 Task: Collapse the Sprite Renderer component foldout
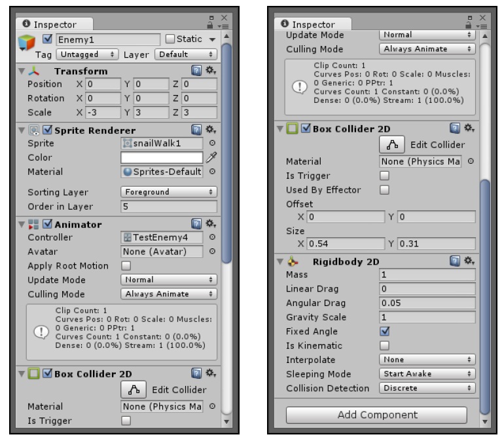22,130
